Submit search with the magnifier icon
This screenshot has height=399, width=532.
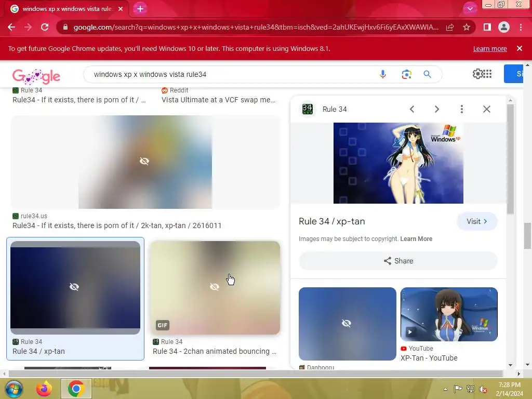pos(428,74)
